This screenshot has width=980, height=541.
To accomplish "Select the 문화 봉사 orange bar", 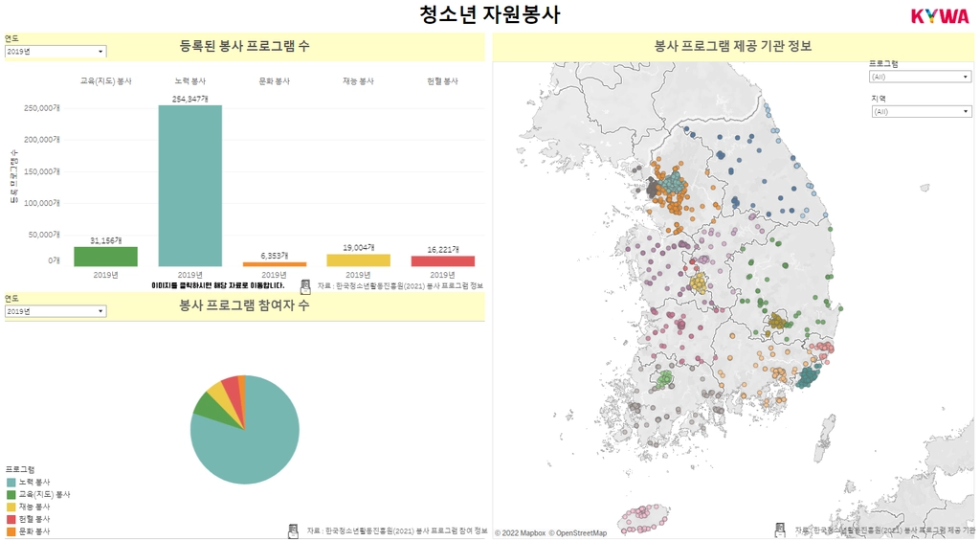I will tap(275, 264).
